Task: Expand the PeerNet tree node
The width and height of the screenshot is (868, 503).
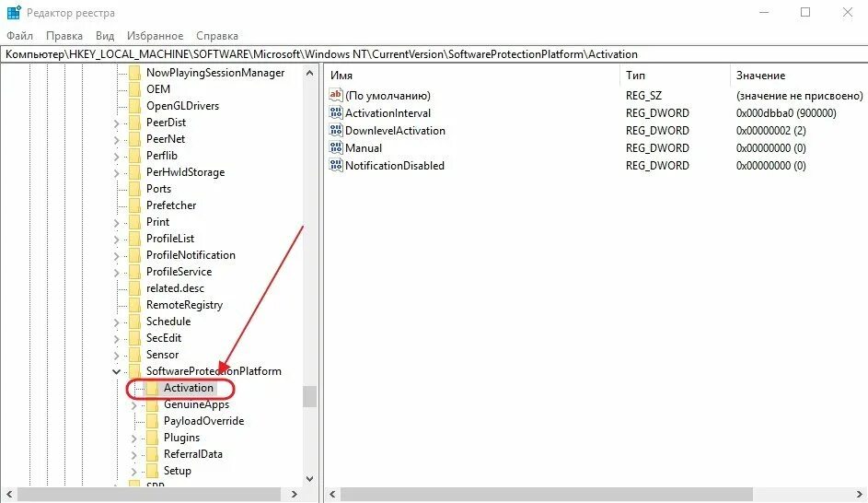Action: pos(116,140)
